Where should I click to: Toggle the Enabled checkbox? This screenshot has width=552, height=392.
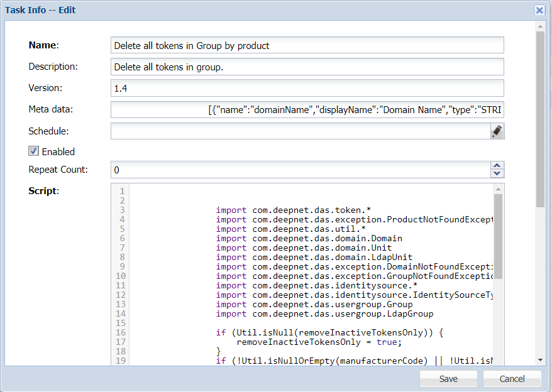(34, 151)
